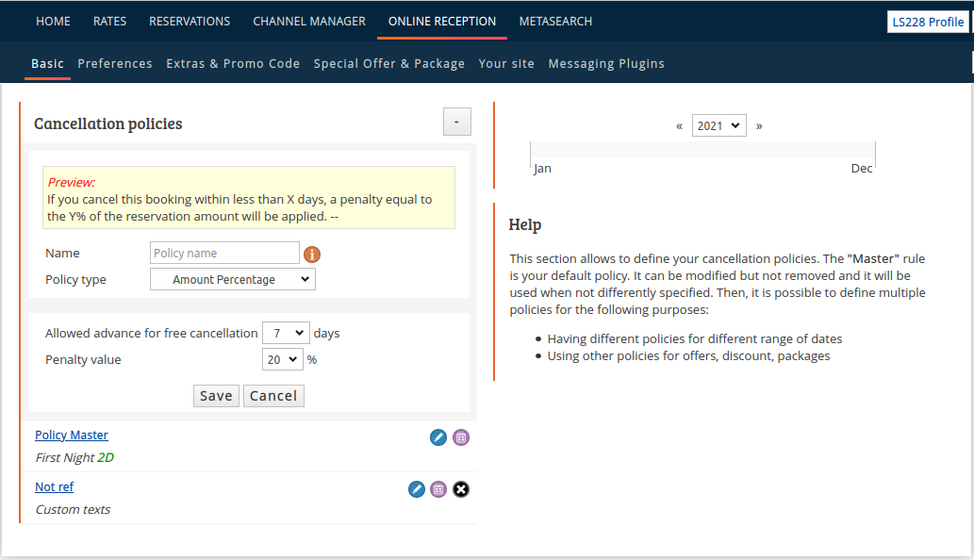Open the RATES menu

(110, 21)
